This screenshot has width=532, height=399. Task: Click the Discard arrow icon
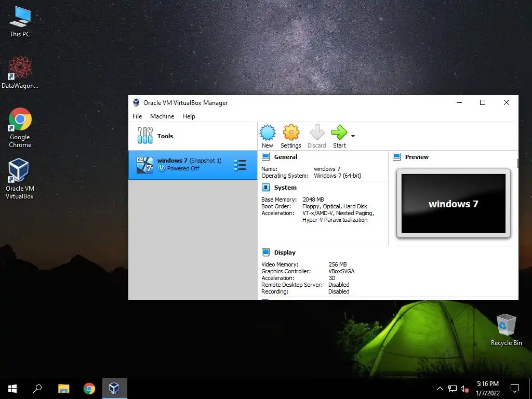(x=317, y=132)
